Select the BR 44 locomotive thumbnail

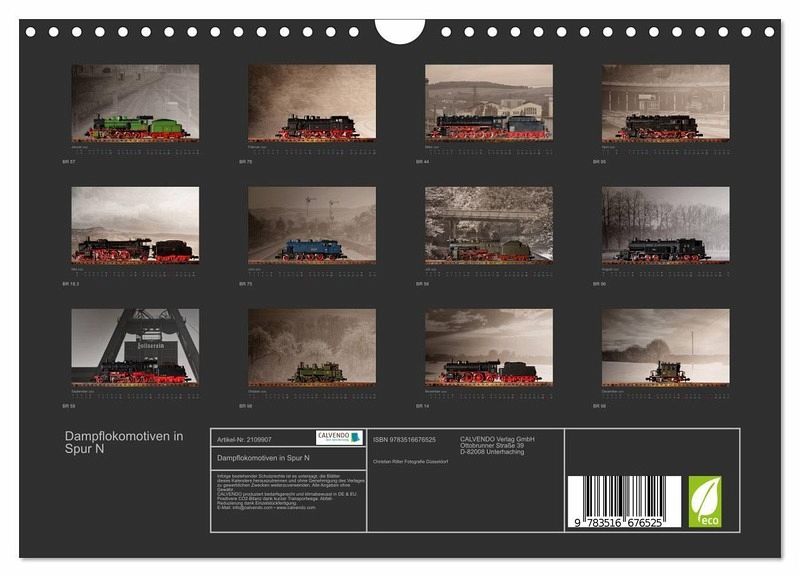(x=489, y=102)
